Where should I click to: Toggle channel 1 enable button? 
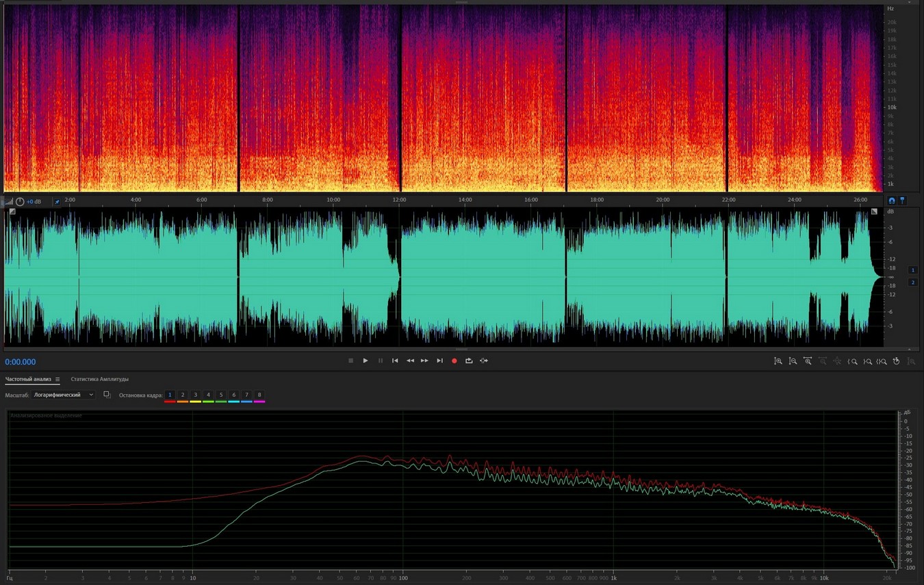(x=912, y=270)
